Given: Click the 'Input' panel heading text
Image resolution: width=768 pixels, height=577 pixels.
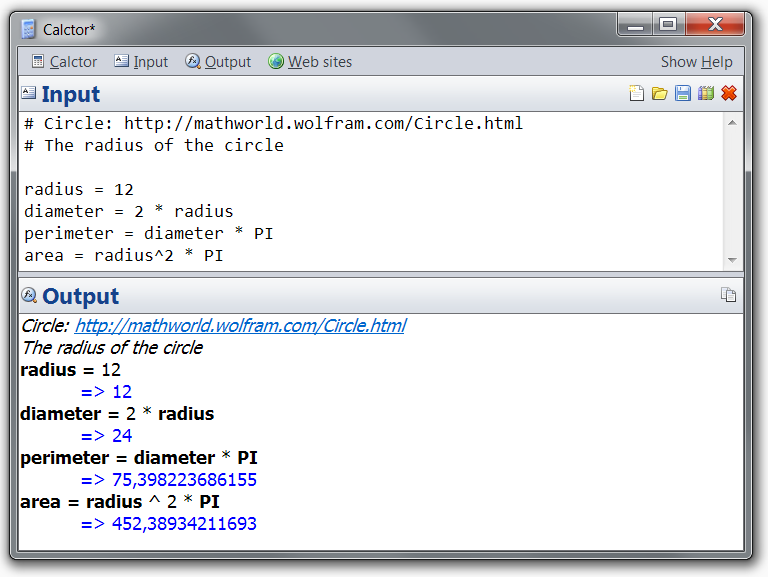Looking at the screenshot, I should (71, 94).
